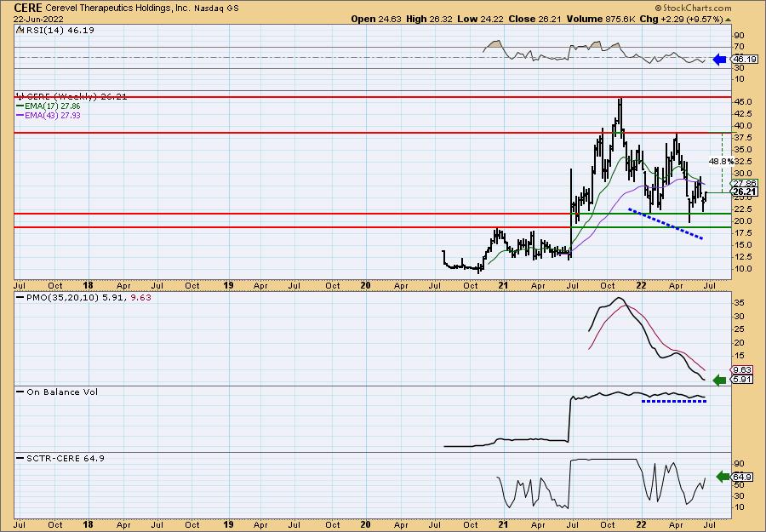Click the purple line swatch beside EMA(43)

click(20, 115)
